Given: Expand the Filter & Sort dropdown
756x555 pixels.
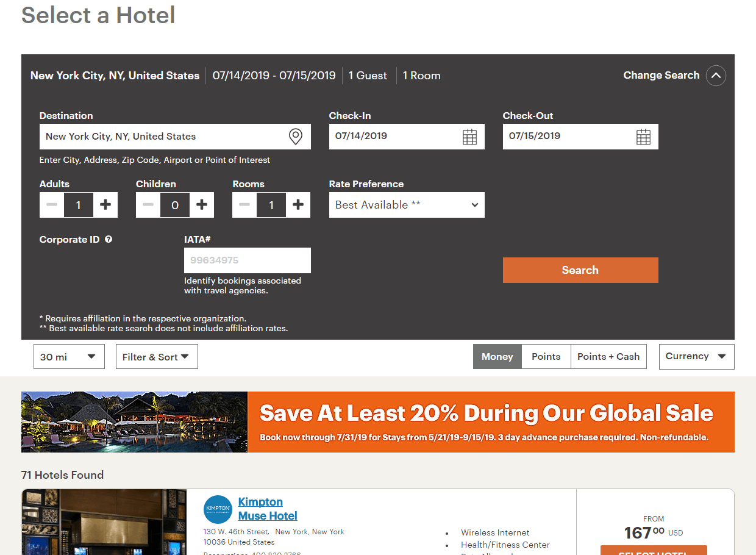Looking at the screenshot, I should (x=157, y=357).
